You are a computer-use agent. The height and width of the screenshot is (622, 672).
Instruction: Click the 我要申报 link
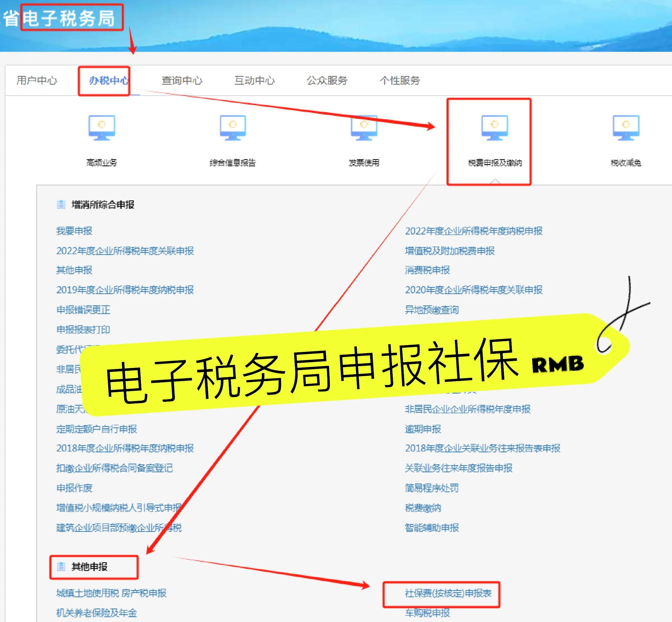coord(75,231)
